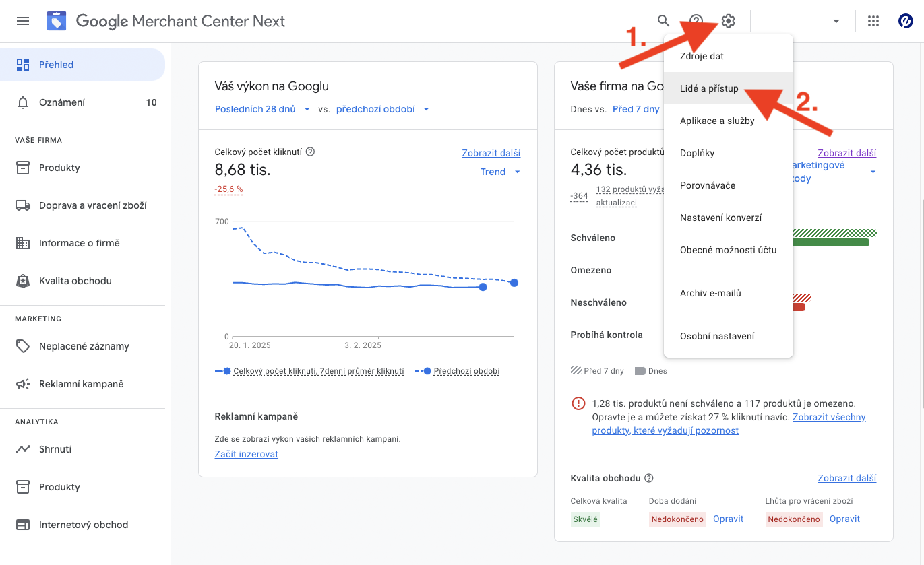Viewport: 924px width, 565px height.
Task: Click the Reklamní kampaně megaphone icon
Action: coord(23,384)
